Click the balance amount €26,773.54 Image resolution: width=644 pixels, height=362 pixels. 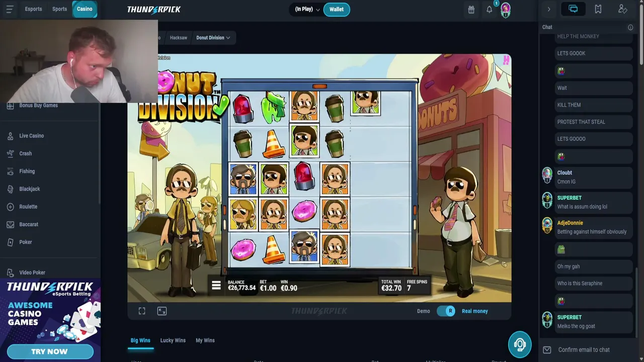click(x=242, y=288)
